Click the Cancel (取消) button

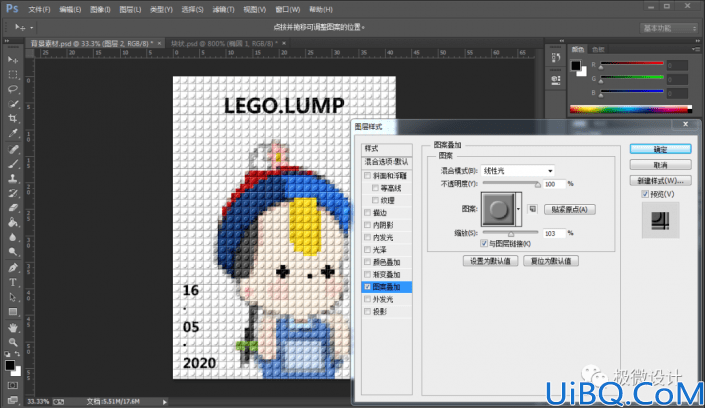(x=660, y=165)
